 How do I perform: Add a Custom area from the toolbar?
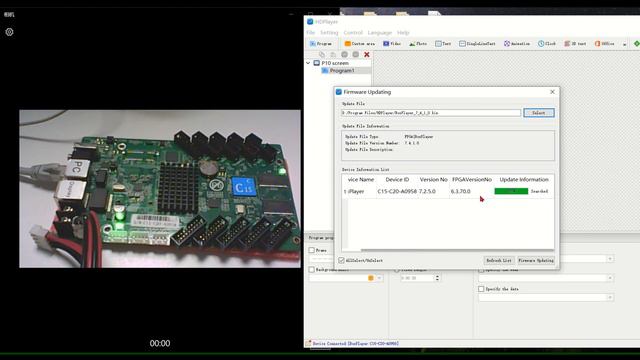360,43
